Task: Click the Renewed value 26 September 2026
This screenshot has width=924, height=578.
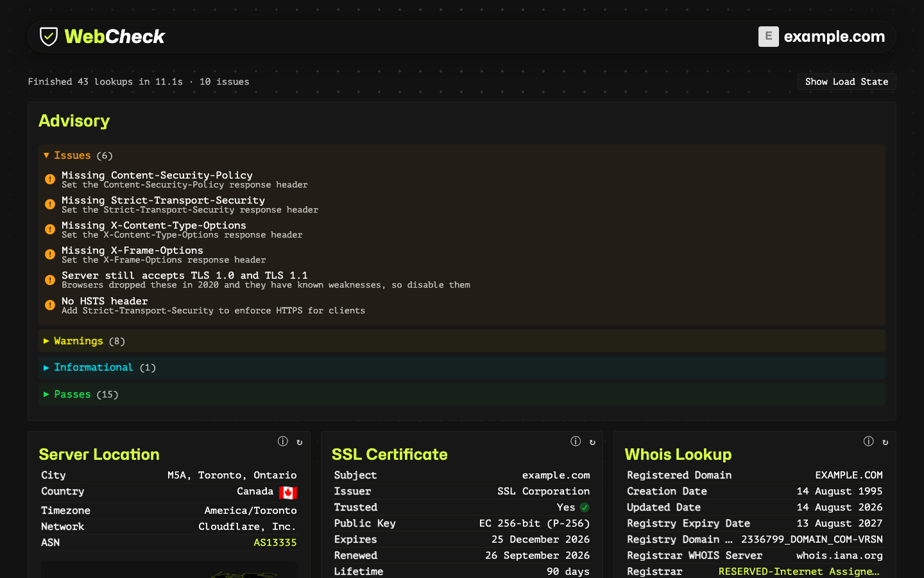Action: (538, 556)
